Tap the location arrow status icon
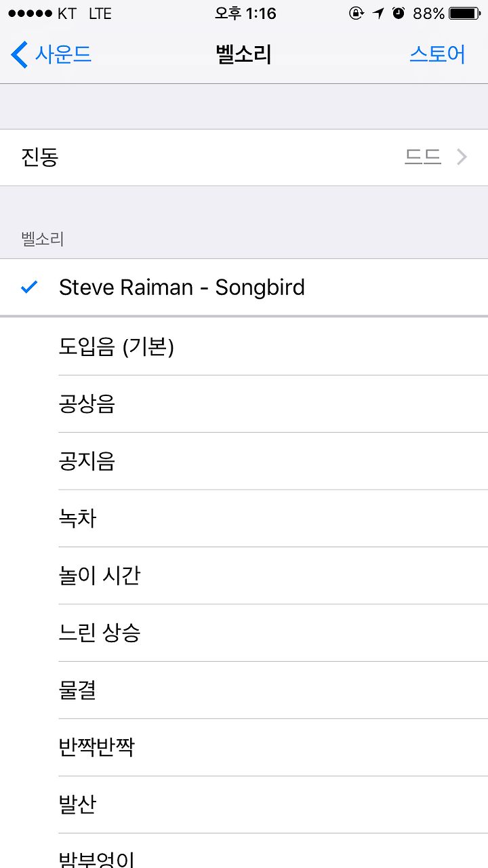 (x=378, y=14)
